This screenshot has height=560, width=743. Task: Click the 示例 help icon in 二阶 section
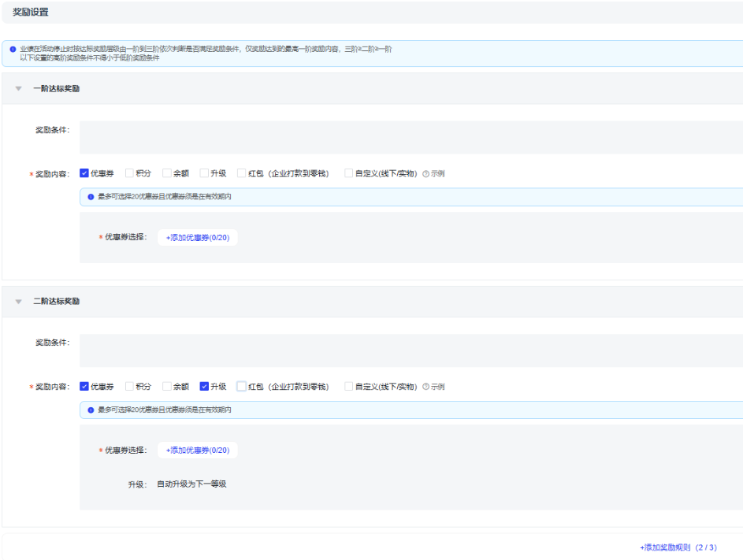point(426,387)
